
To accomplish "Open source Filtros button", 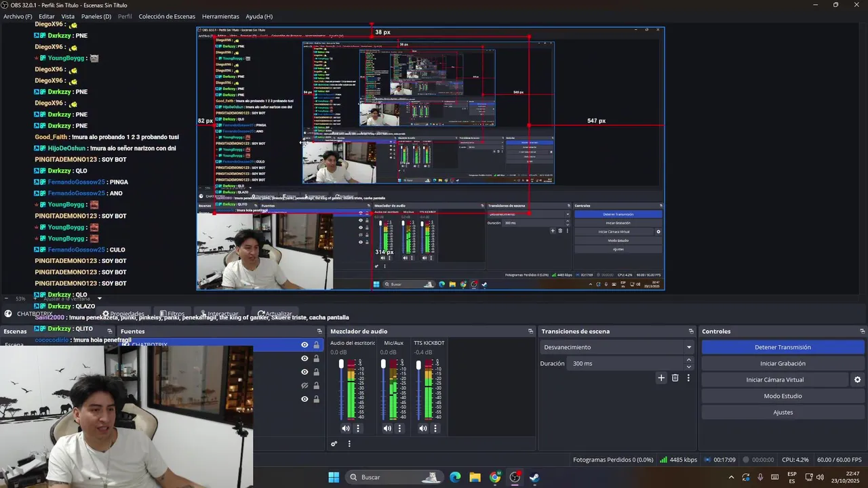I will [x=172, y=314].
